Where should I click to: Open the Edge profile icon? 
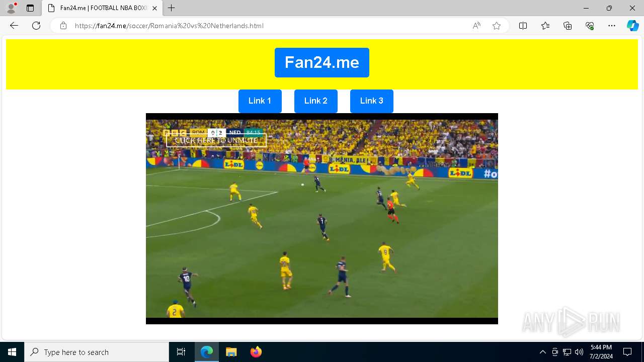click(11, 8)
